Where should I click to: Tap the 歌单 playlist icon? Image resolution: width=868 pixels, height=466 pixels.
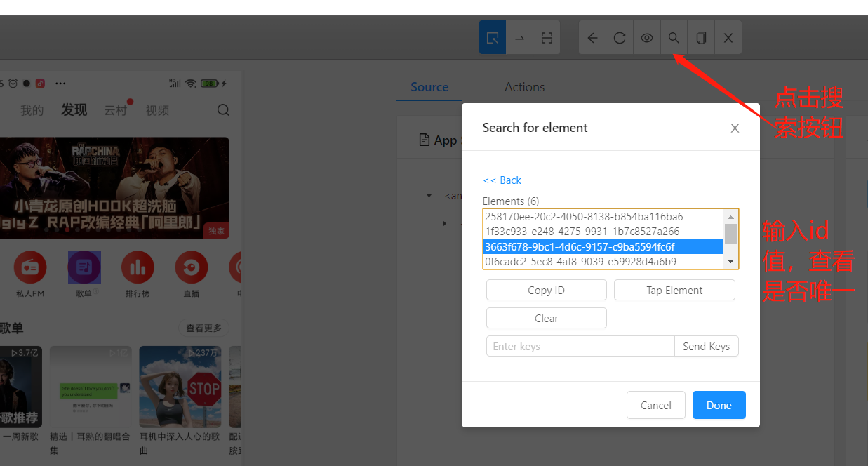pos(84,267)
